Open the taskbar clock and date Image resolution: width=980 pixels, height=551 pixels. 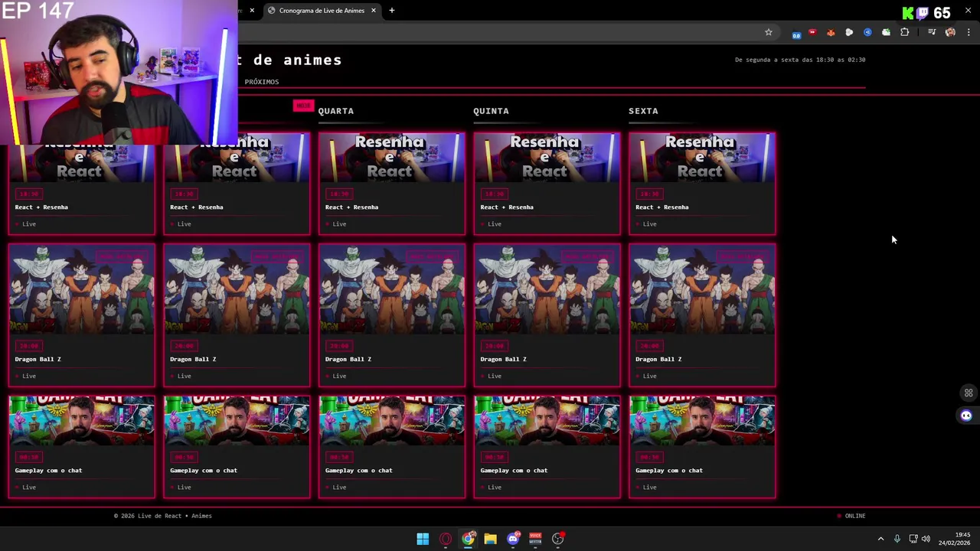click(955, 539)
